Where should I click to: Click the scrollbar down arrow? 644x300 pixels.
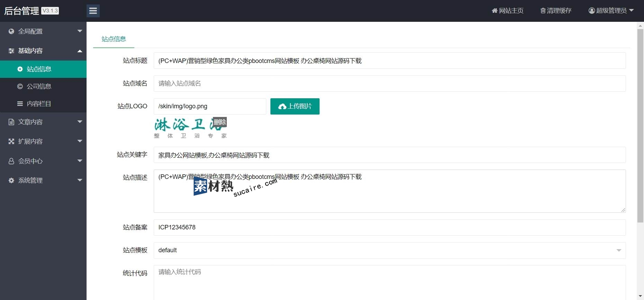coord(640,297)
